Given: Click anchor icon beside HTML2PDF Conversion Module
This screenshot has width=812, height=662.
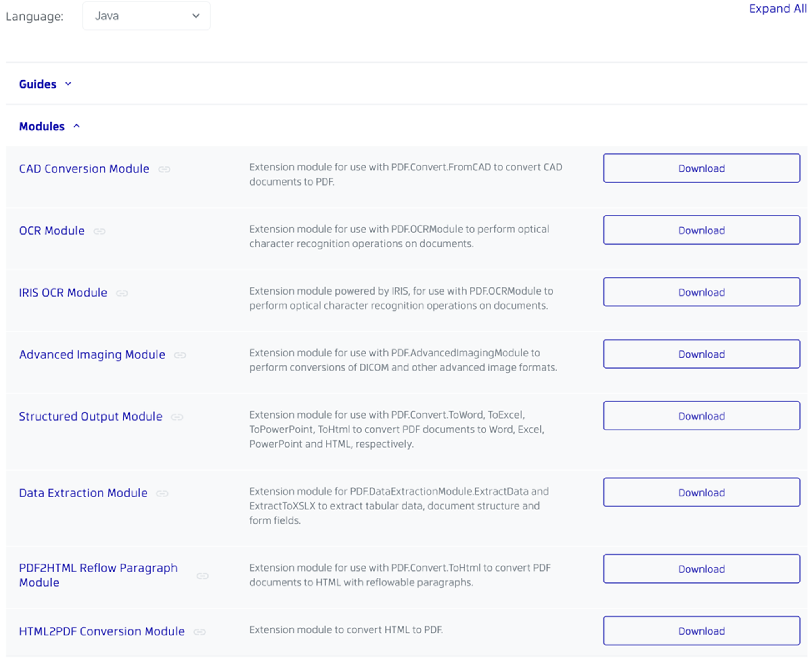Looking at the screenshot, I should (199, 632).
